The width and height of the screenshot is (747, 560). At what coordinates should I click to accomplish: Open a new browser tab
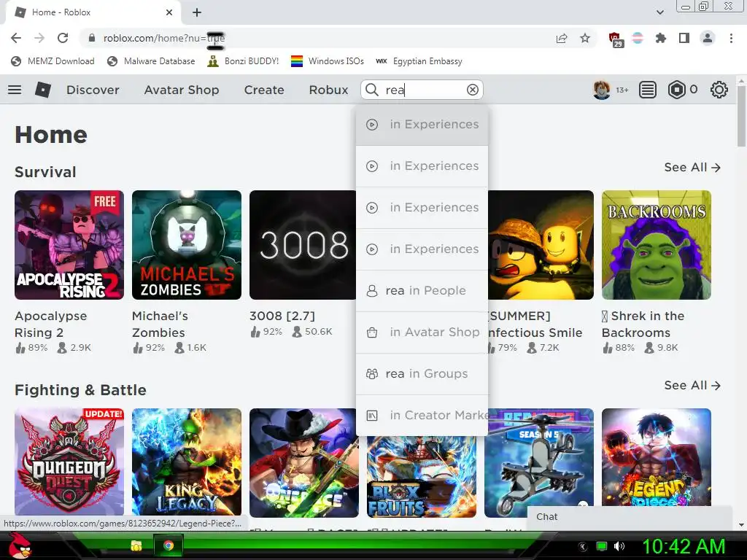coord(197,12)
